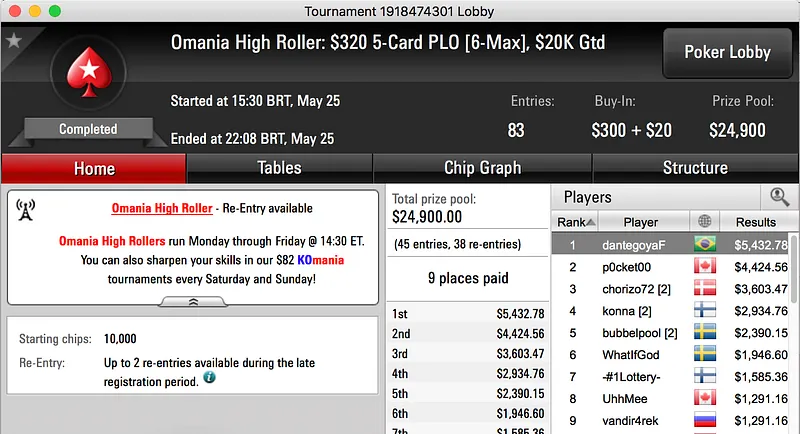Select player p0cket00 in the list
The image size is (800, 434).
[624, 267]
